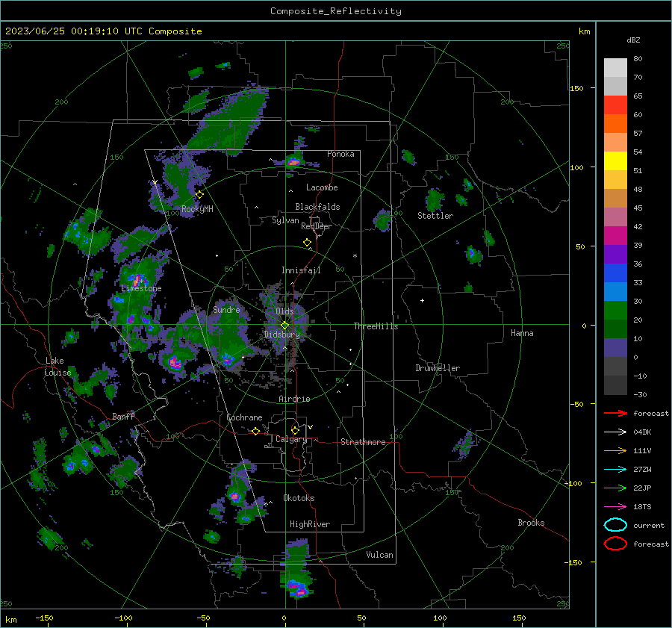Screen dimensions: 672x628
Task: Click the yellow diamond marker below RedDeer
Action: click(307, 243)
